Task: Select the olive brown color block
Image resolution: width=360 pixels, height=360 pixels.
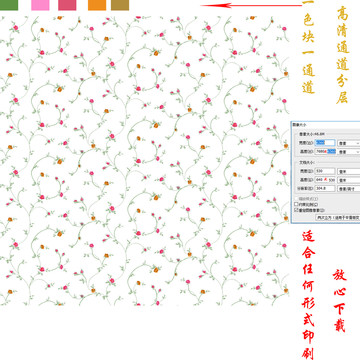Action: [120, 5]
